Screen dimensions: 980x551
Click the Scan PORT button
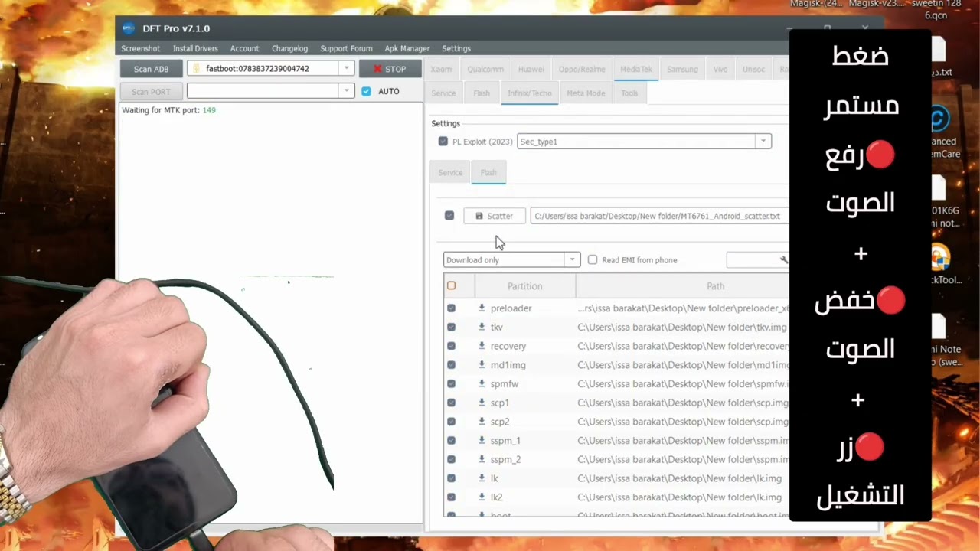click(151, 92)
